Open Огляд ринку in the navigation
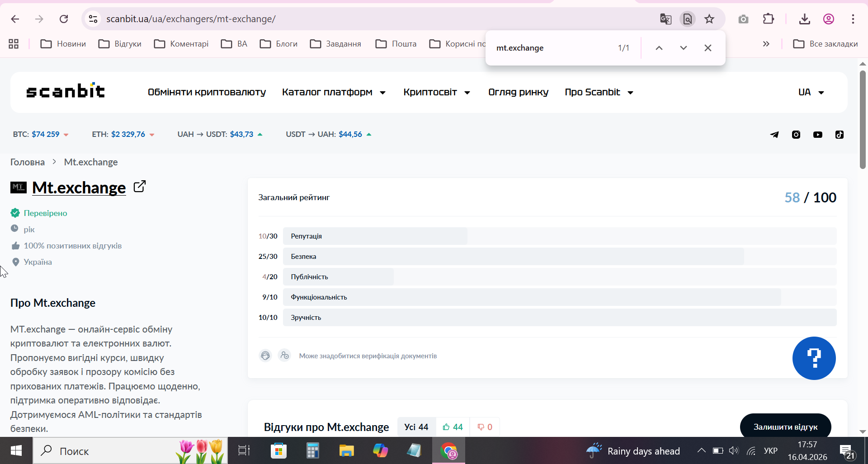Screen dimensions: 868x464 pos(518,92)
